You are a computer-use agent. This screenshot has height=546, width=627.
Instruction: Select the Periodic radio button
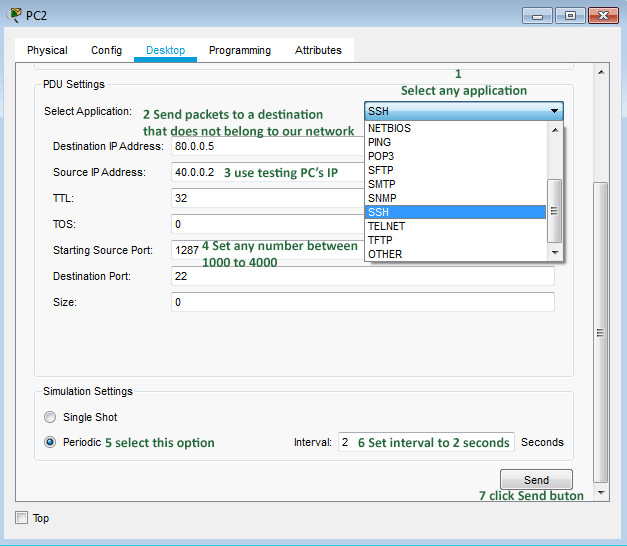50,442
